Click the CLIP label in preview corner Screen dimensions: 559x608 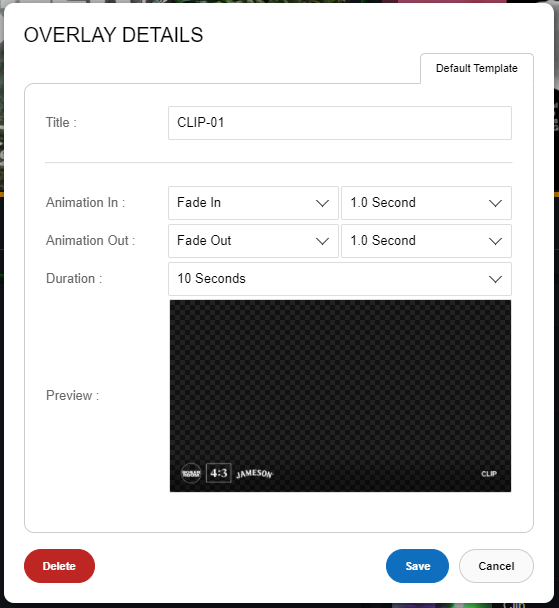[489, 474]
